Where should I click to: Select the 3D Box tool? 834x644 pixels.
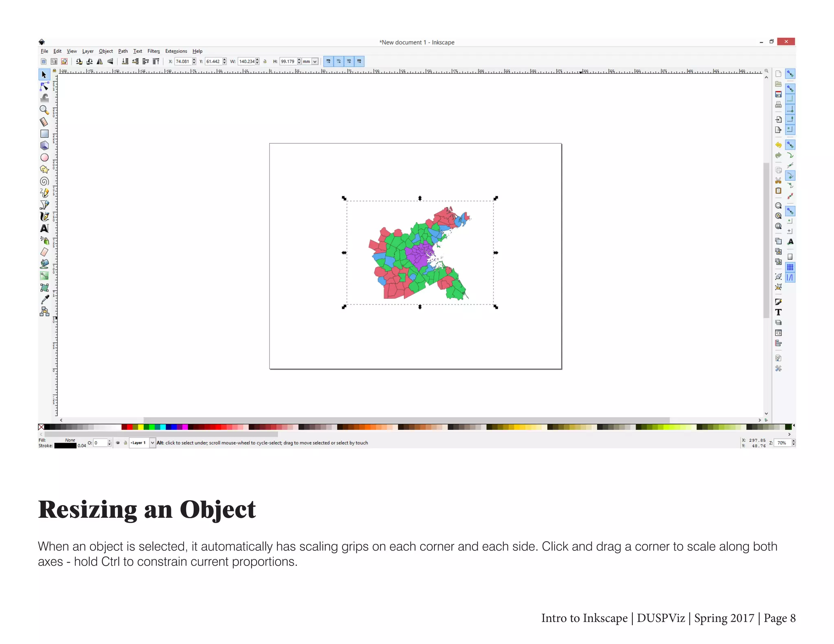[x=44, y=145]
